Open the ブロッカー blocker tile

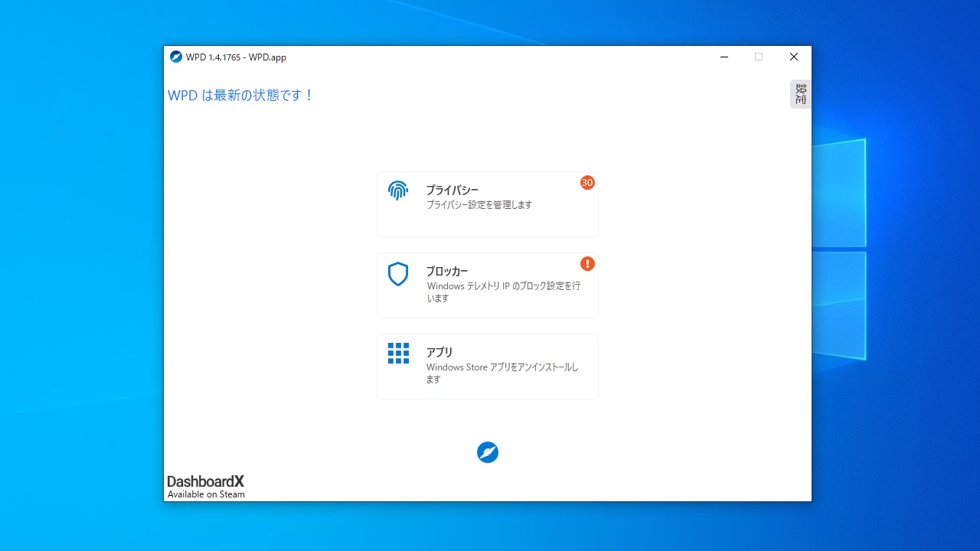(487, 285)
